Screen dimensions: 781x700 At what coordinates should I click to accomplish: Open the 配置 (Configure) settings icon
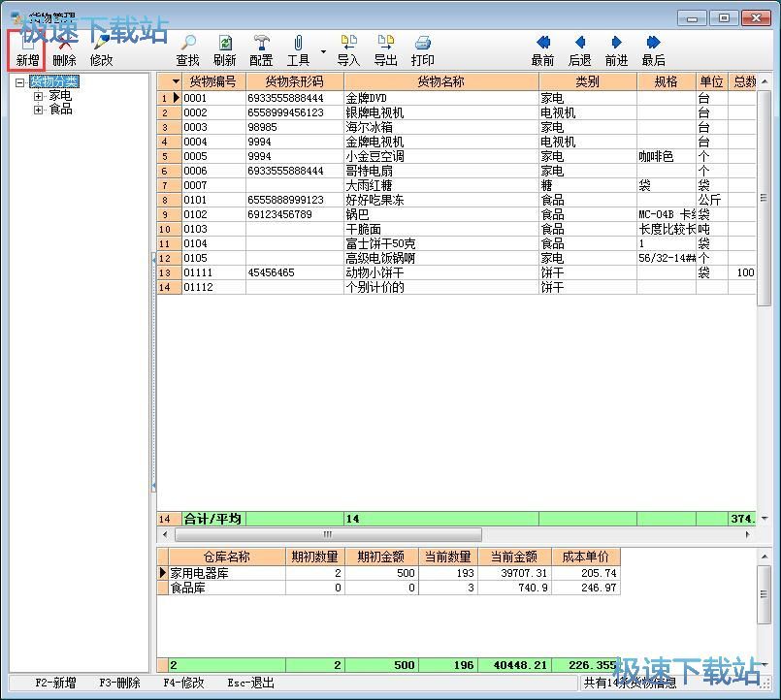click(261, 49)
